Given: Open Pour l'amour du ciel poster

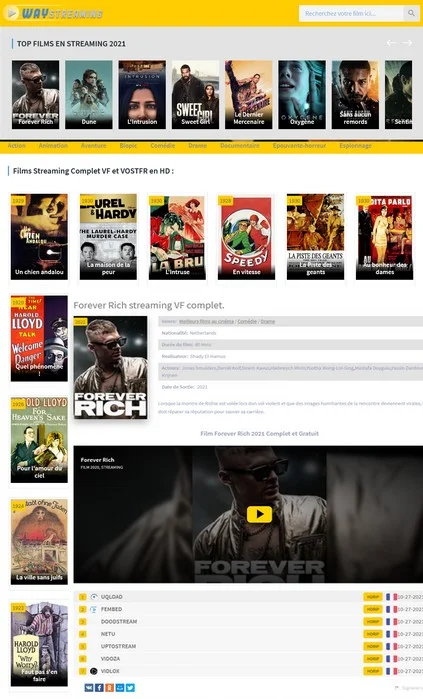Looking at the screenshot, I should pos(39,440).
